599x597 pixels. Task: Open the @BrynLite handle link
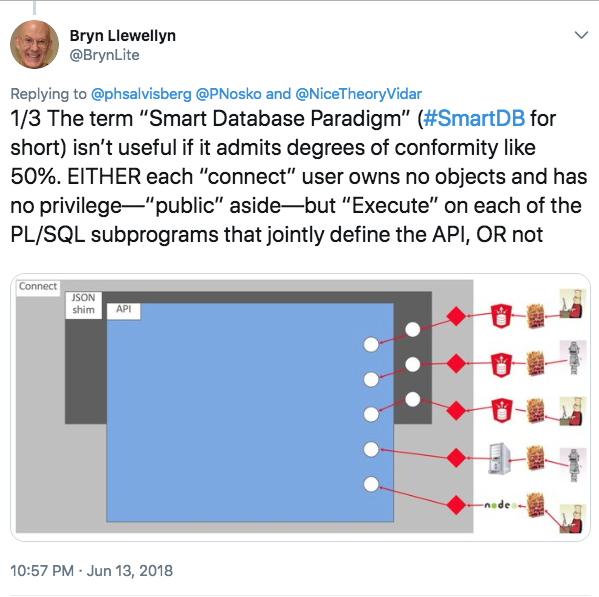click(104, 55)
